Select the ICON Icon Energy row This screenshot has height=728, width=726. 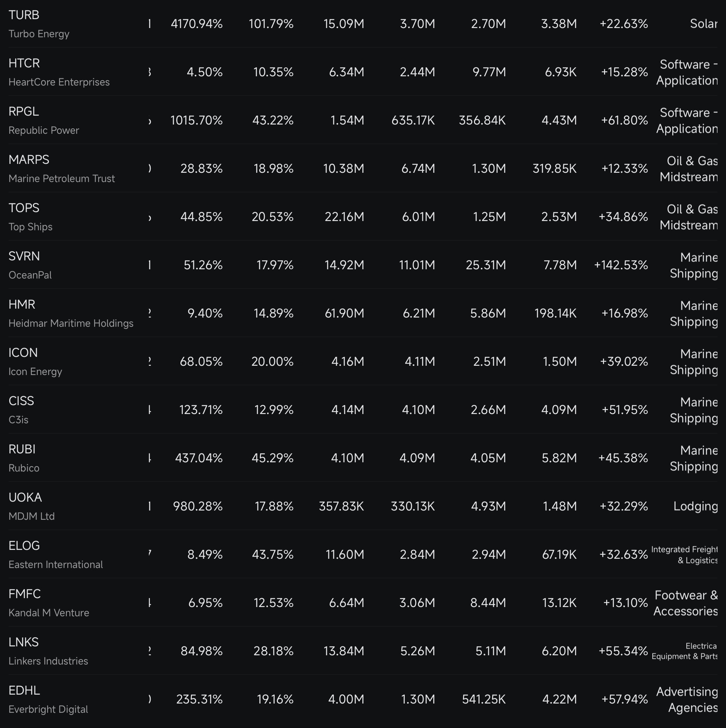click(363, 361)
